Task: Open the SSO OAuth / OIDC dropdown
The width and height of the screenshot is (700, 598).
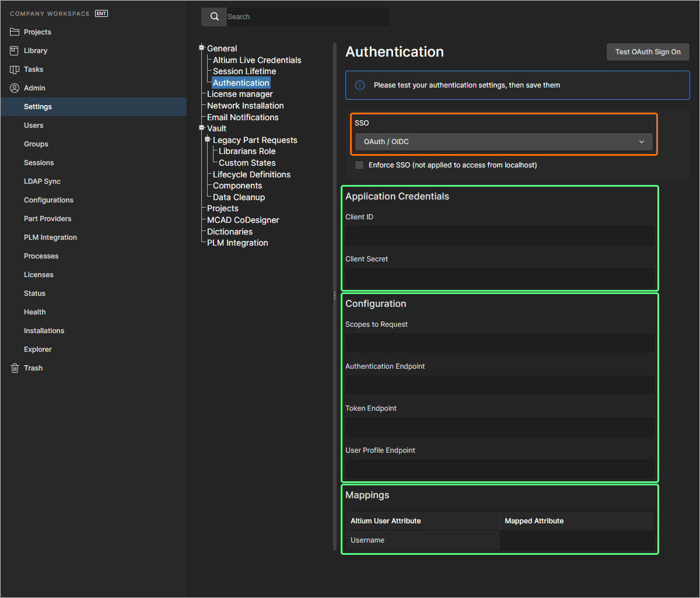Action: tap(503, 142)
